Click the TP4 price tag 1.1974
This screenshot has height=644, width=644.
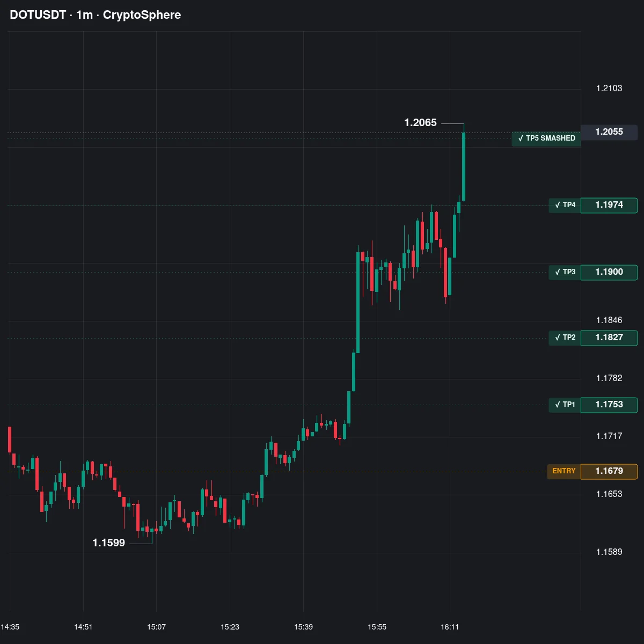609,205
